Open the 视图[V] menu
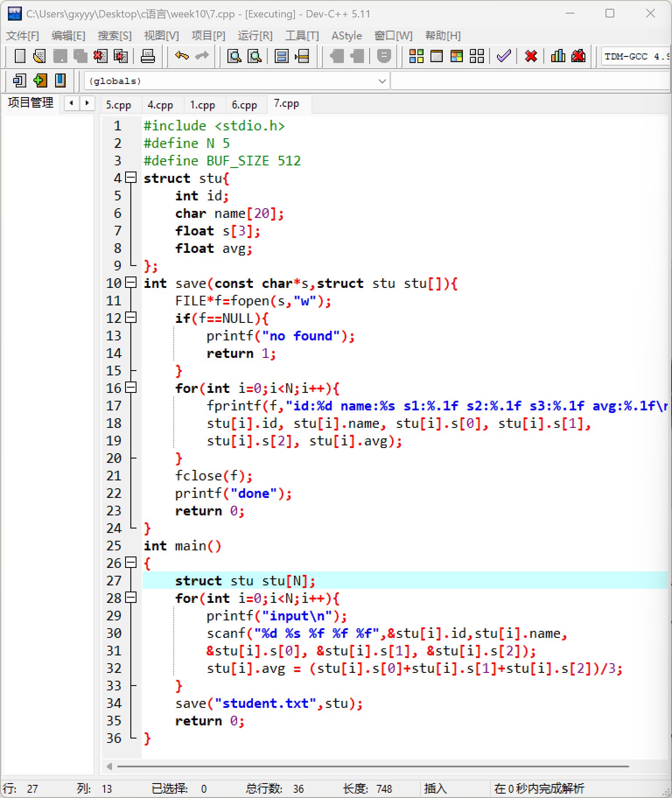The width and height of the screenshot is (672, 798). tap(161, 35)
